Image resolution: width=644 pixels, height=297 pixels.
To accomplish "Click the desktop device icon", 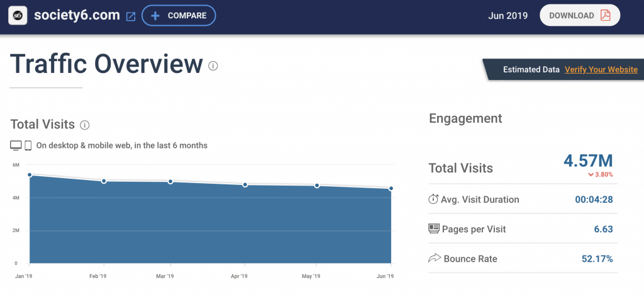I will [16, 145].
